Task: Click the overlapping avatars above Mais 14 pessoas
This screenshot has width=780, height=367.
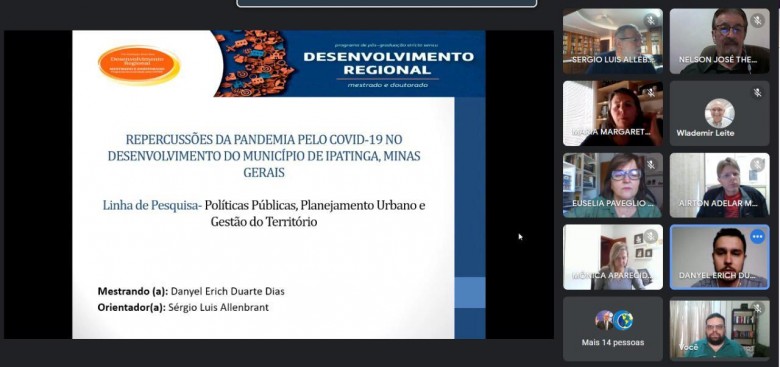Action: (613, 321)
